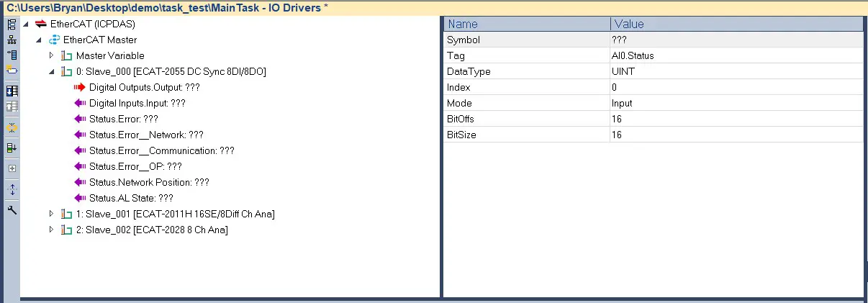Select Status.AL State variable
Screen dimensions: 868x303
(131, 198)
